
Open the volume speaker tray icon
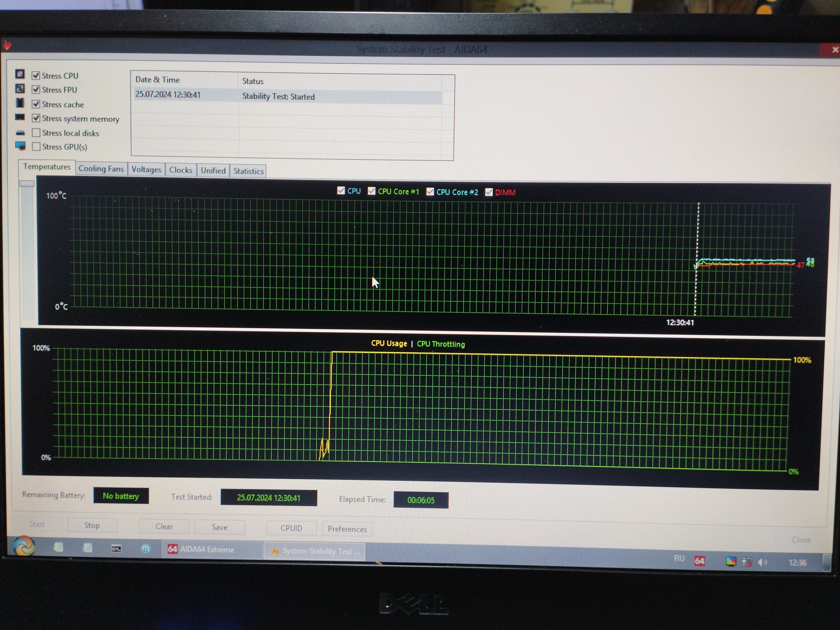point(762,562)
